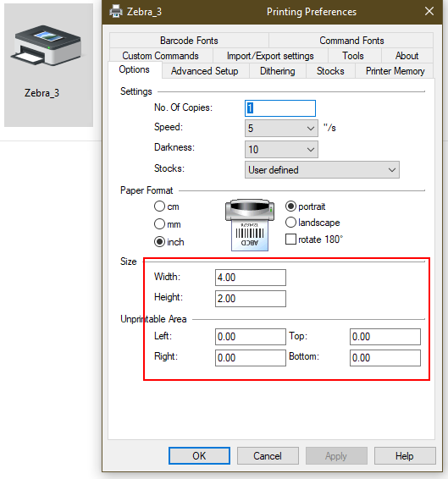Open the Darkness dropdown
The image size is (448, 479).
(281, 150)
